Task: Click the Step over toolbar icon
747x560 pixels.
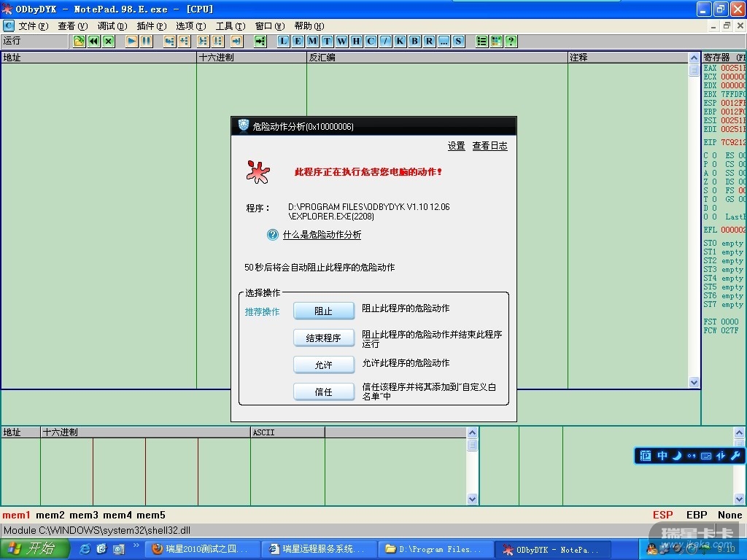Action: coord(184,42)
